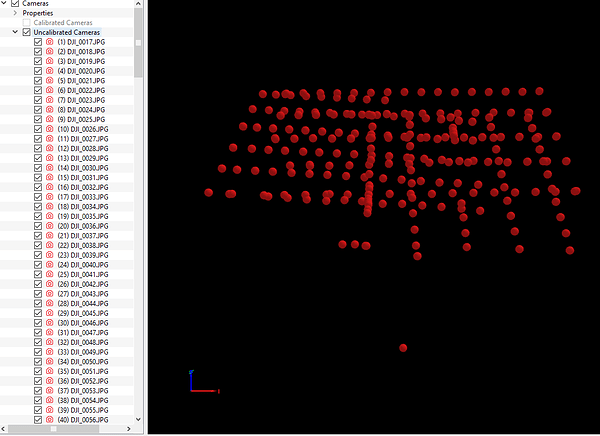Click camera icon for DJI_0037.JPG
The height and width of the screenshot is (436, 600).
[49, 235]
